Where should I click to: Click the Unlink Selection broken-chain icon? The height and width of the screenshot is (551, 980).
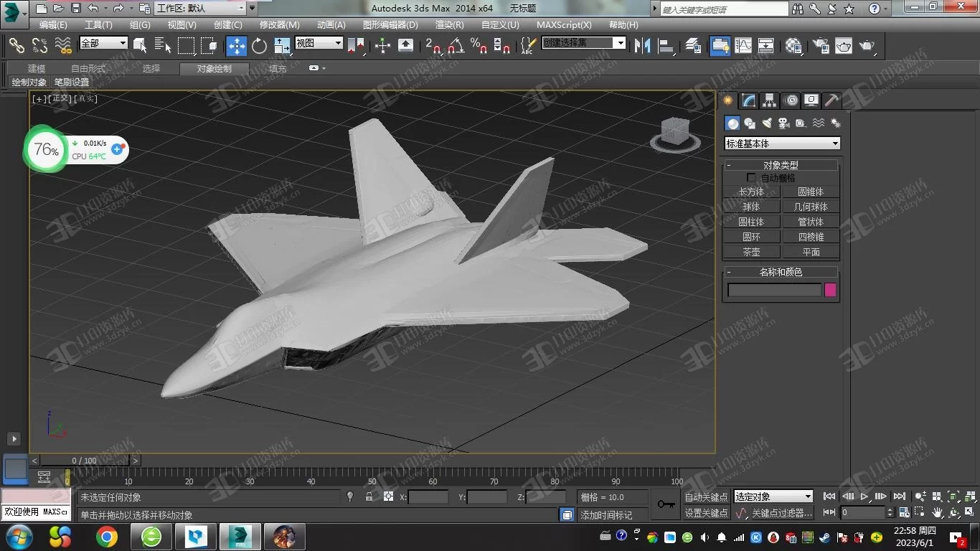click(x=39, y=46)
